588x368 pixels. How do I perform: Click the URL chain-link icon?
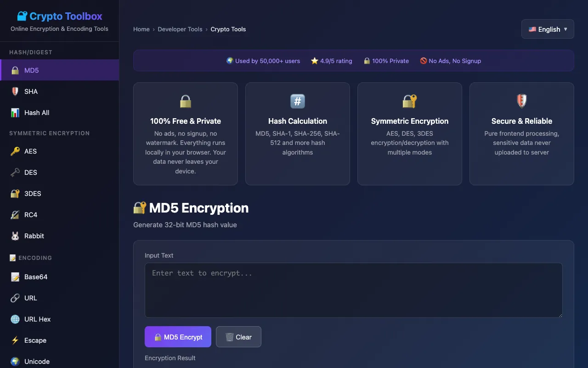[x=15, y=298]
